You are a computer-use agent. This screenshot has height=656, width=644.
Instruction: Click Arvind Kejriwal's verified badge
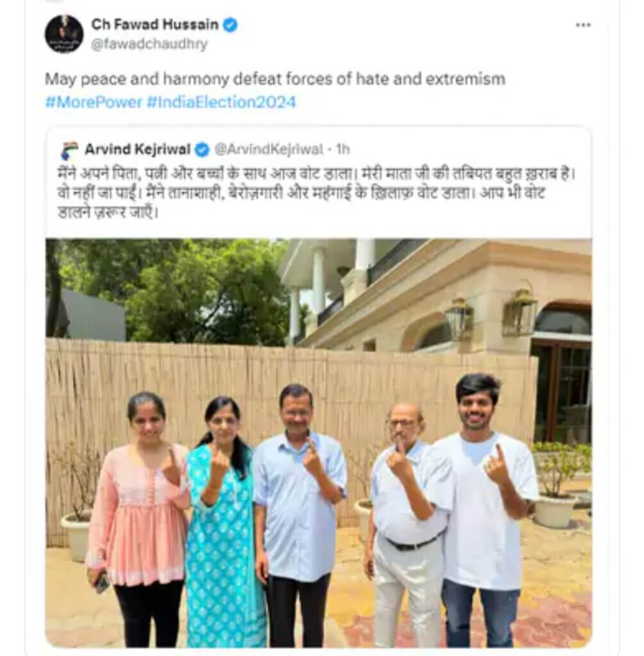(202, 149)
